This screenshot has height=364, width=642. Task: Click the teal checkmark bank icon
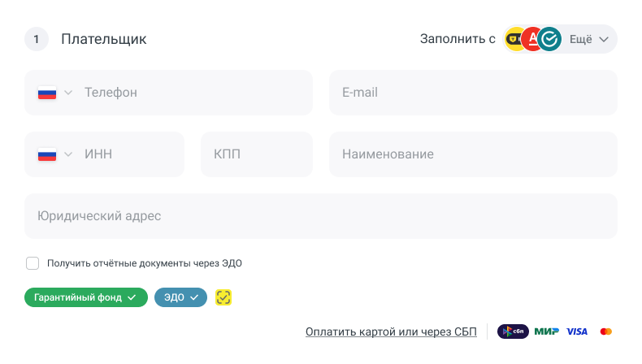pos(550,39)
